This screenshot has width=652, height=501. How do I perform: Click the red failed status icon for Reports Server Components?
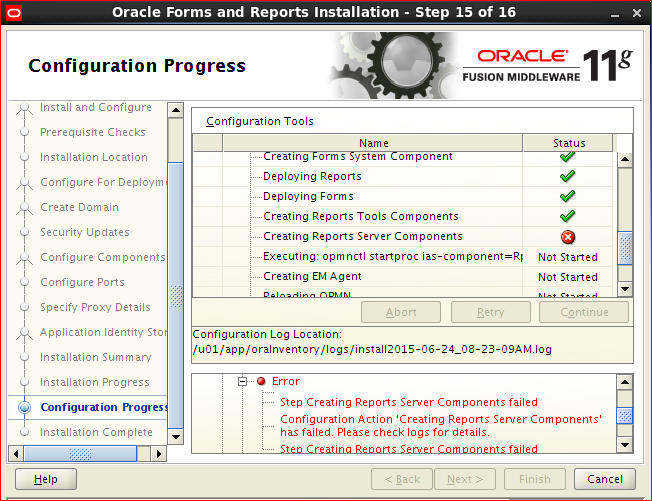(568, 237)
